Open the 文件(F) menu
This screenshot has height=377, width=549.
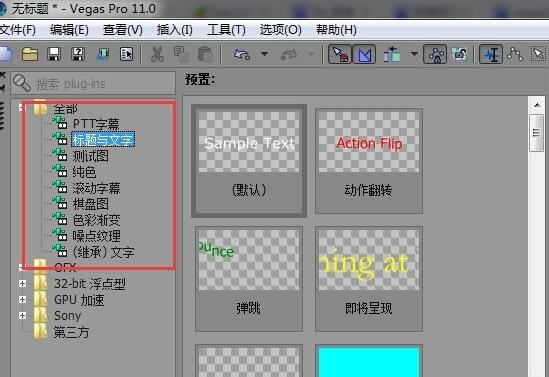[18, 30]
